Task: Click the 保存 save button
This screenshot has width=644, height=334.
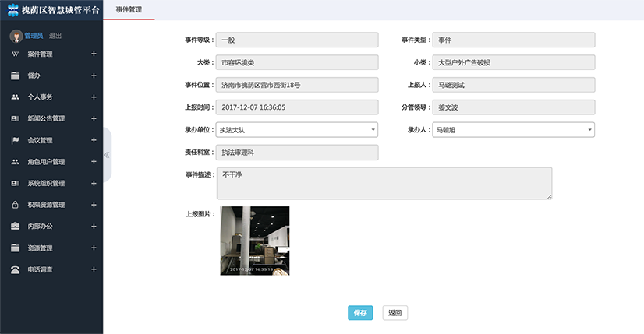Action: tap(360, 313)
